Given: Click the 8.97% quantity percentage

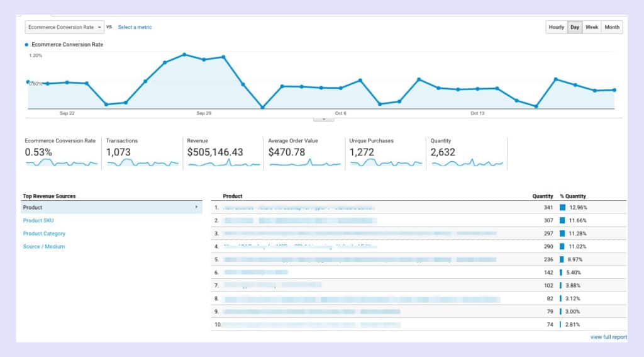Looking at the screenshot, I should click(x=575, y=259).
